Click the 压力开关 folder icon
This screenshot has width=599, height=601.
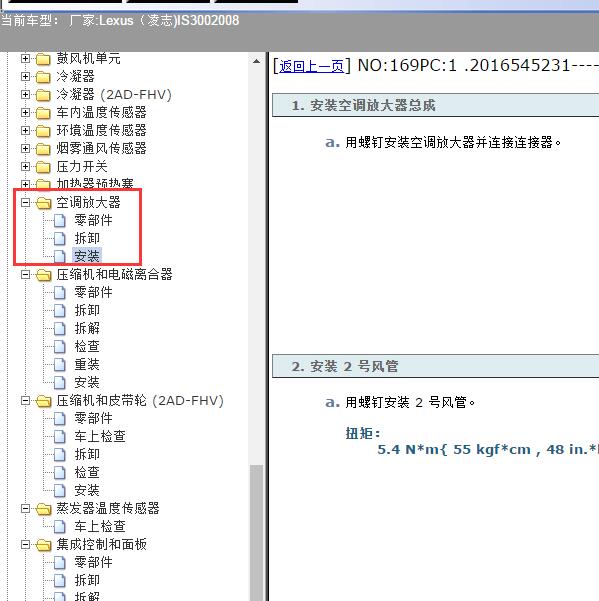click(43, 167)
